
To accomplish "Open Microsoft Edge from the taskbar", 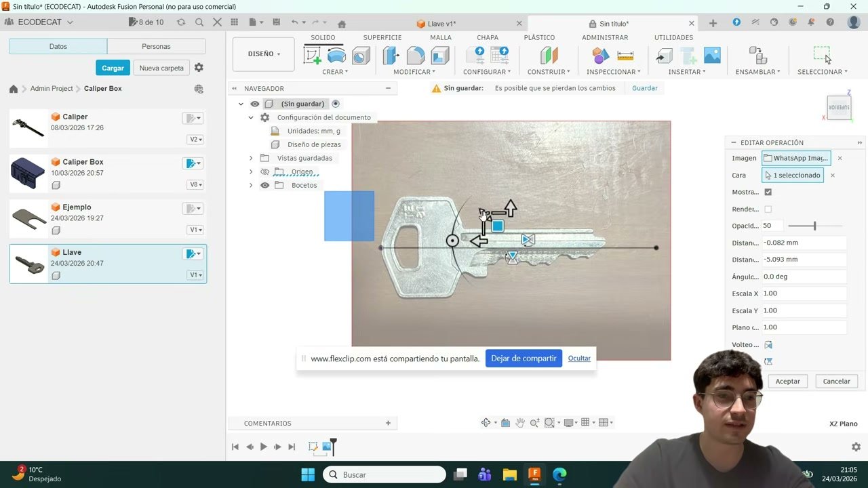I will click(559, 474).
